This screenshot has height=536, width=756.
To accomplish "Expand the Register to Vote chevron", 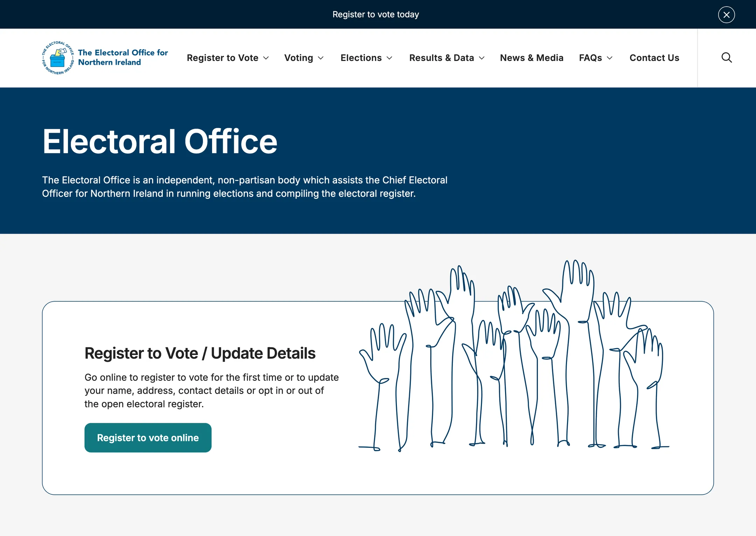I will tap(266, 58).
